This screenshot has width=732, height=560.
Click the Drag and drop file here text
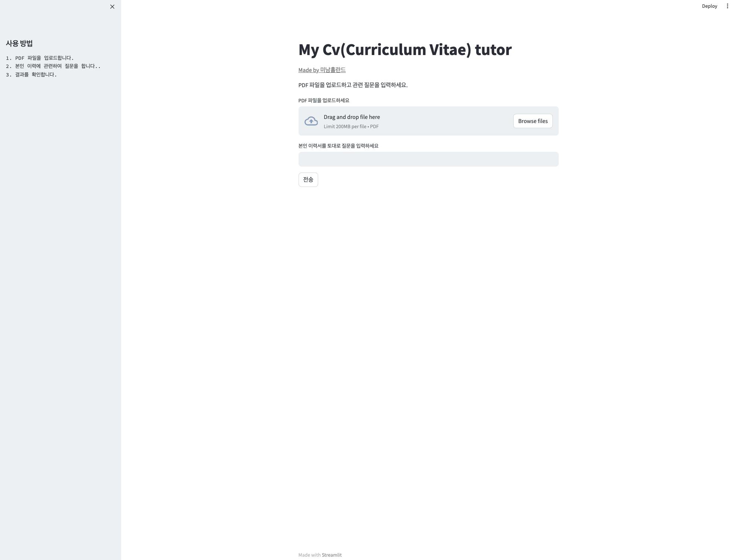point(351,117)
